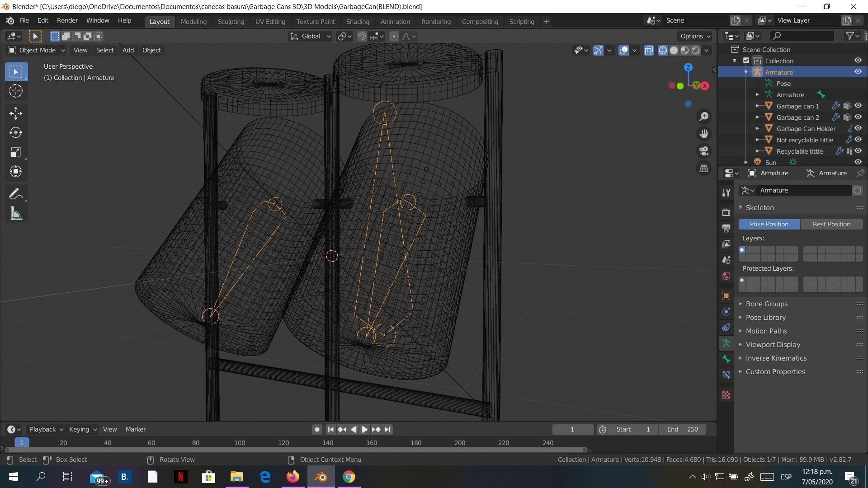Choose the Scale tool
868x488 pixels.
click(16, 152)
